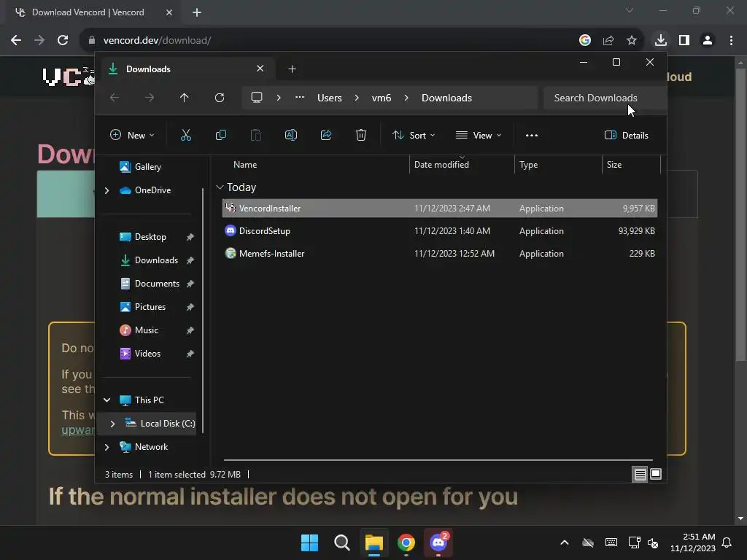Select the Downloads tab in Explorer
Screen dimensions: 747x560
pyautogui.click(x=186, y=69)
